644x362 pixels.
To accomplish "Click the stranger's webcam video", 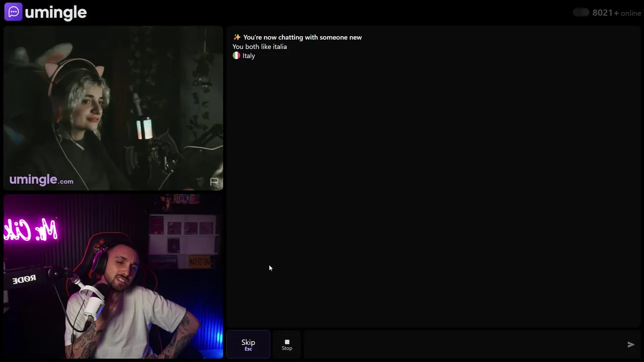I will pos(113,108).
